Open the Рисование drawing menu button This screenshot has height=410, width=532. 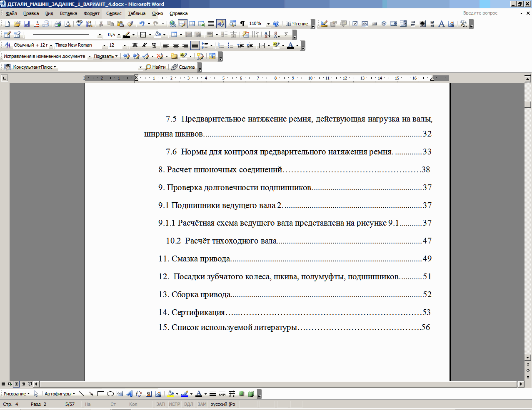tap(17, 394)
